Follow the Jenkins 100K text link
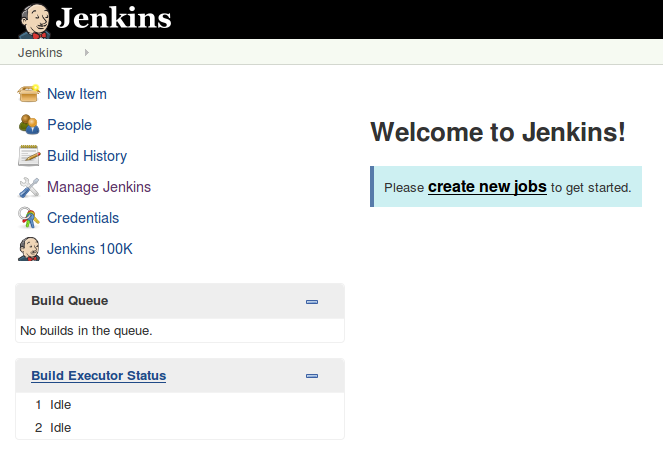The image size is (663, 454). pos(90,249)
